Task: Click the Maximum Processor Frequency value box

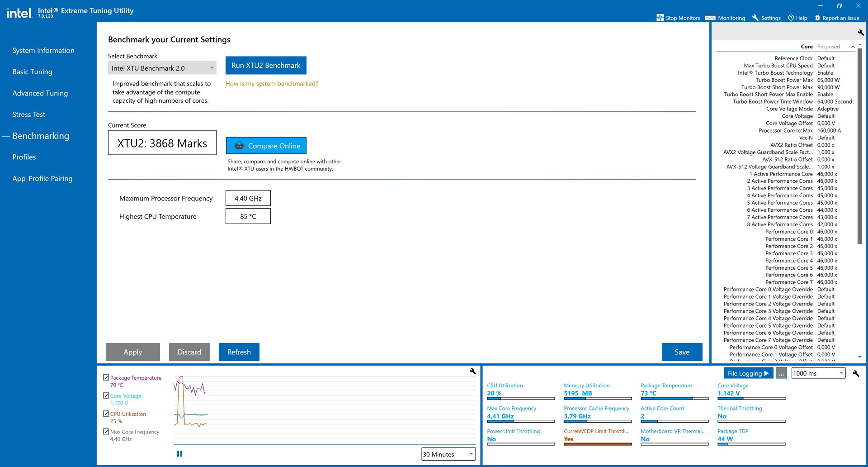Action: coord(248,198)
